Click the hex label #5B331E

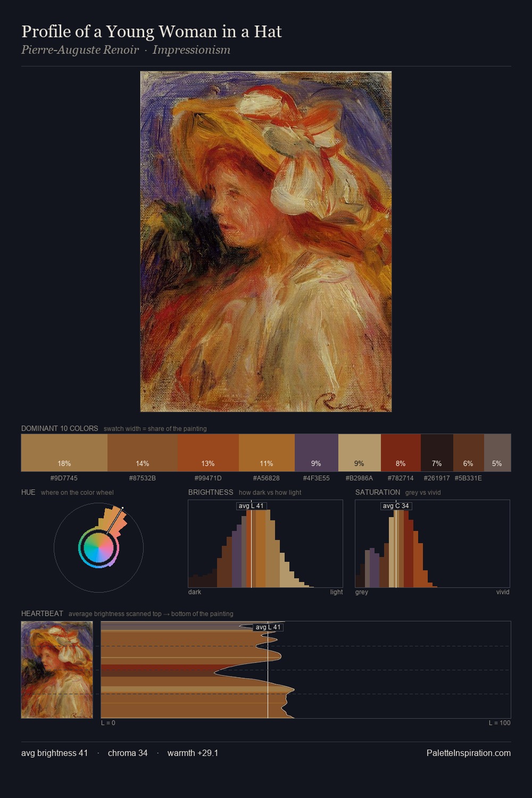click(x=468, y=478)
